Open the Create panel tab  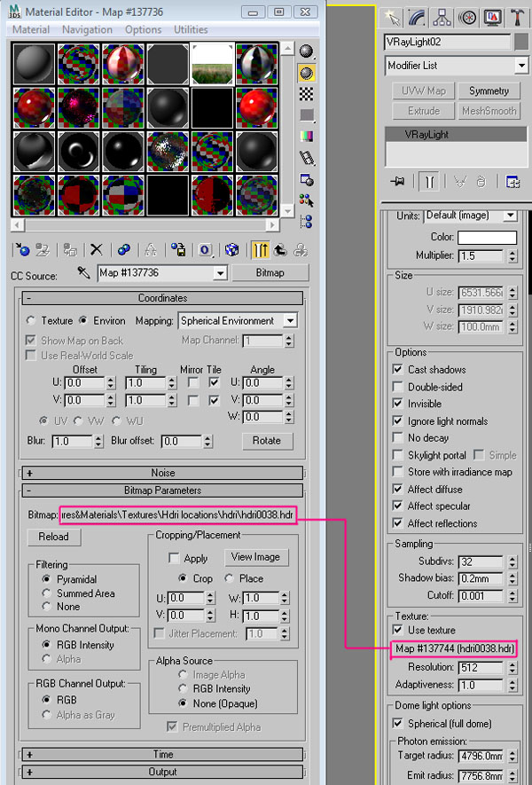392,18
